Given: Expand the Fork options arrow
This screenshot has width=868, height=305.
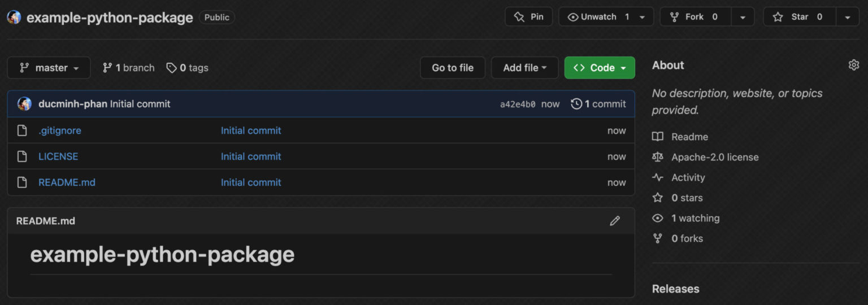Looking at the screenshot, I should pyautogui.click(x=743, y=17).
